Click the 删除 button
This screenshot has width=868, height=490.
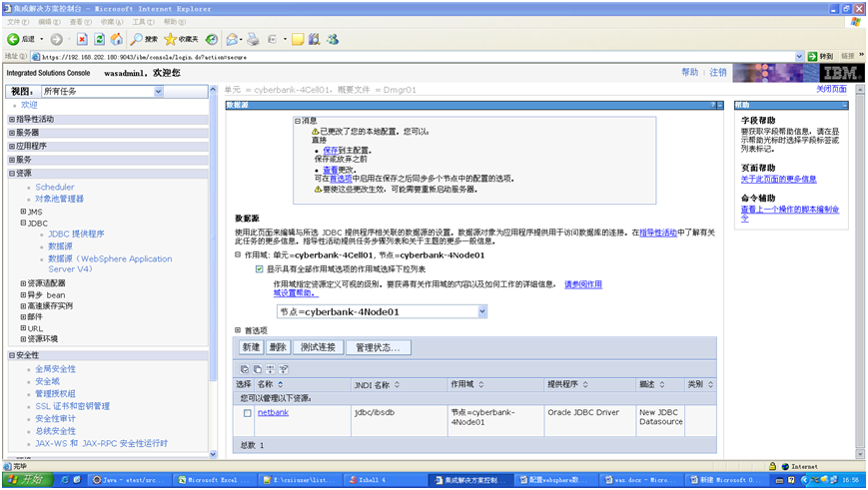[x=278, y=347]
